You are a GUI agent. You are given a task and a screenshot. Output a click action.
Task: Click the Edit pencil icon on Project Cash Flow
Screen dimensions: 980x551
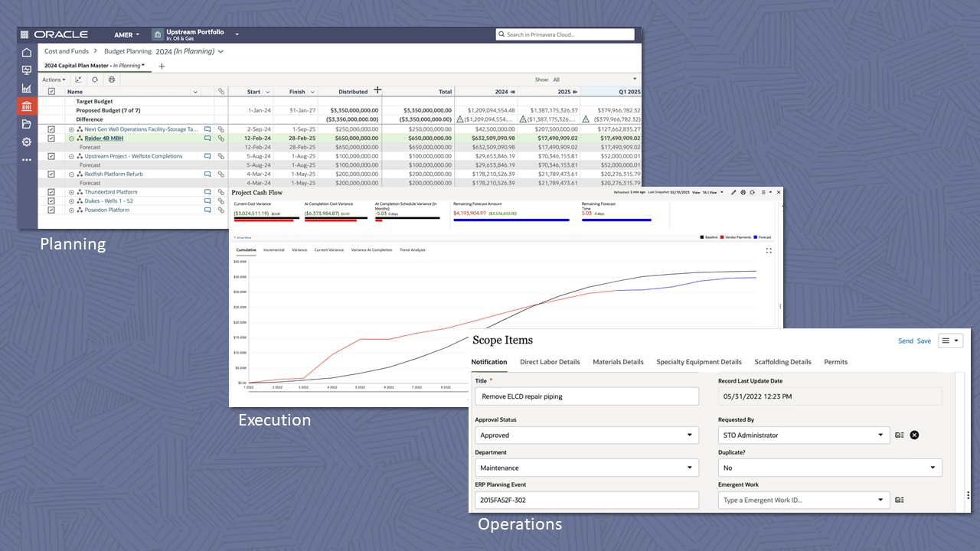(733, 192)
